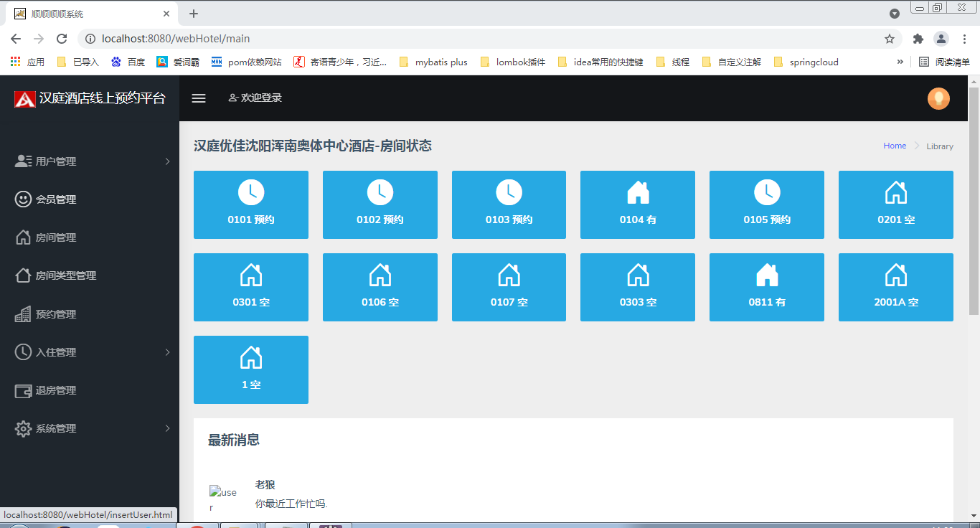The width and height of the screenshot is (980, 528).
Task: Click the clock icon on room 0101
Action: [251, 192]
